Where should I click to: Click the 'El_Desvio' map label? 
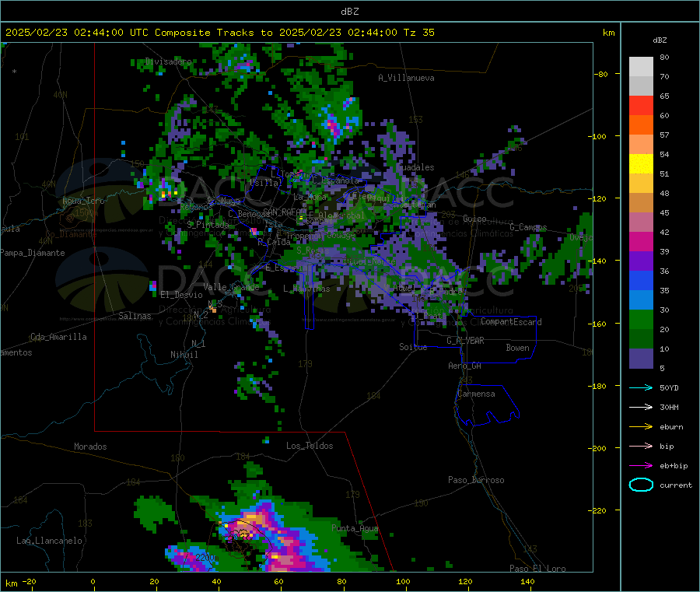click(x=181, y=295)
